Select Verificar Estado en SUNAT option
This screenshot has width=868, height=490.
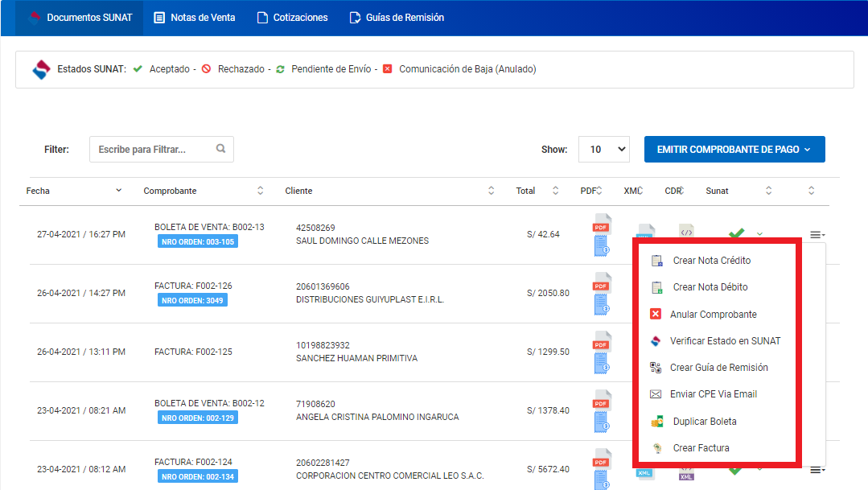pos(725,341)
